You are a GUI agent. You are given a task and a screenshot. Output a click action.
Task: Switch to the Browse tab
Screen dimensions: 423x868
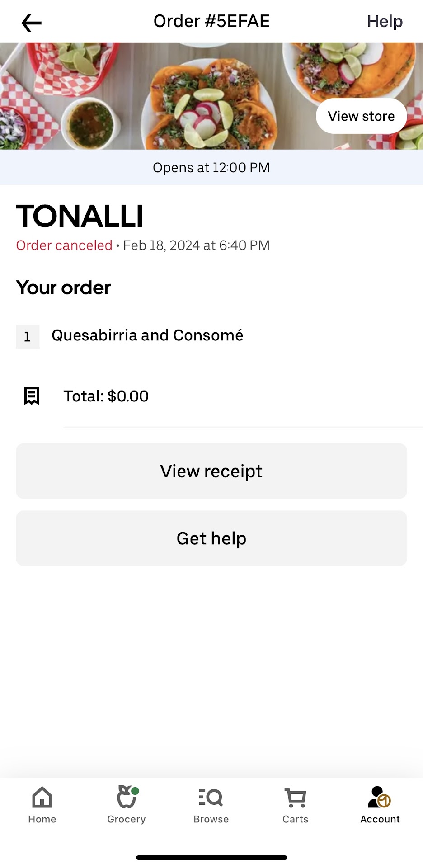[x=211, y=805]
